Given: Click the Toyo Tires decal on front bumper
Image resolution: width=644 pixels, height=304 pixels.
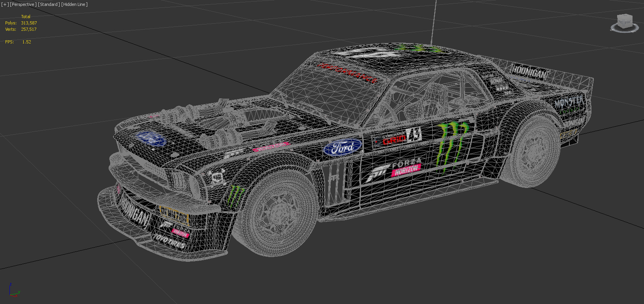Looking at the screenshot, I should pyautogui.click(x=169, y=241).
